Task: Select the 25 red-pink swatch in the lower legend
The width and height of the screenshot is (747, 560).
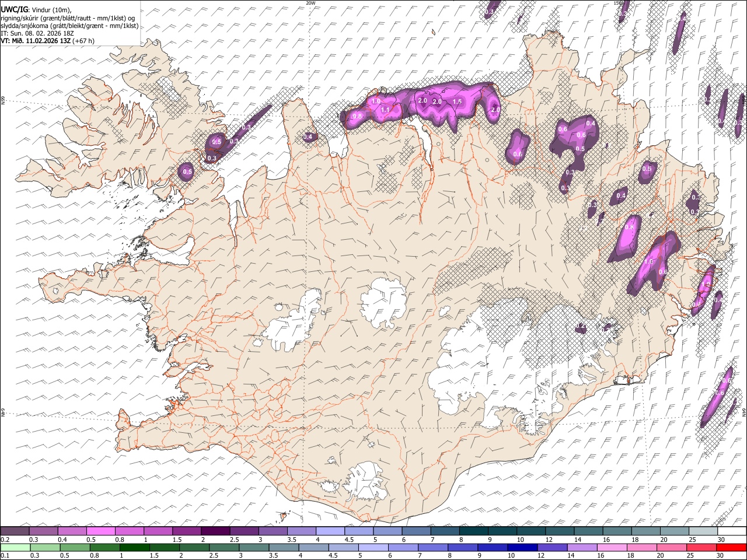Action: [x=701, y=547]
